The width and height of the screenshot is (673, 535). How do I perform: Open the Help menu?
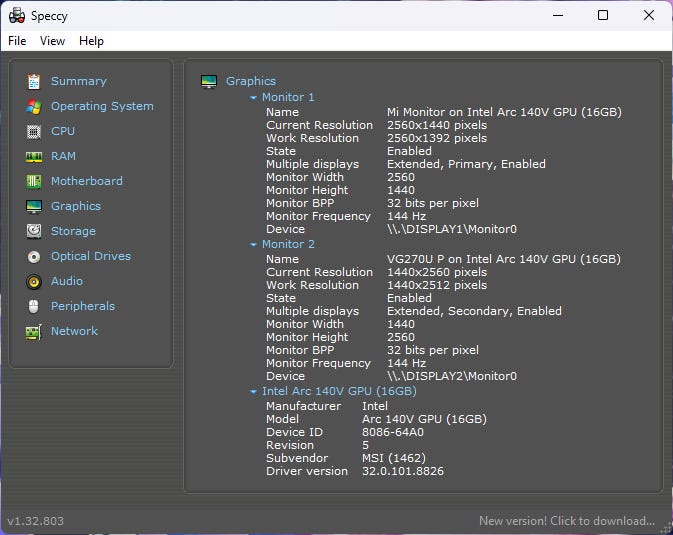click(x=91, y=41)
